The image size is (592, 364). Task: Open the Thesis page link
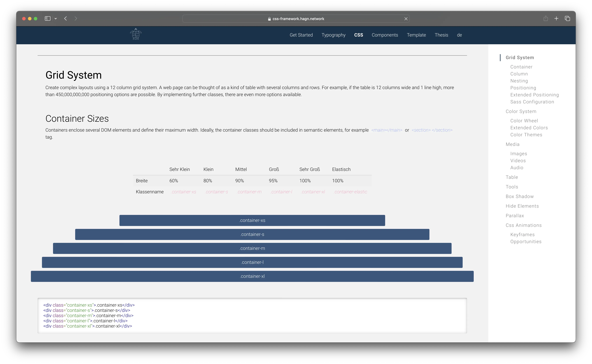click(441, 35)
